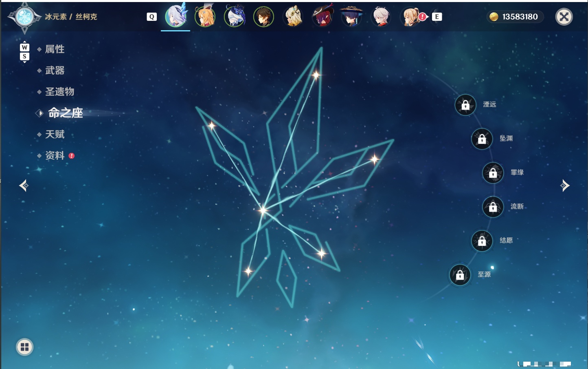Screen dimensions: 588x369
Task: Switch to the orange-haired character avatar
Action: point(205,16)
